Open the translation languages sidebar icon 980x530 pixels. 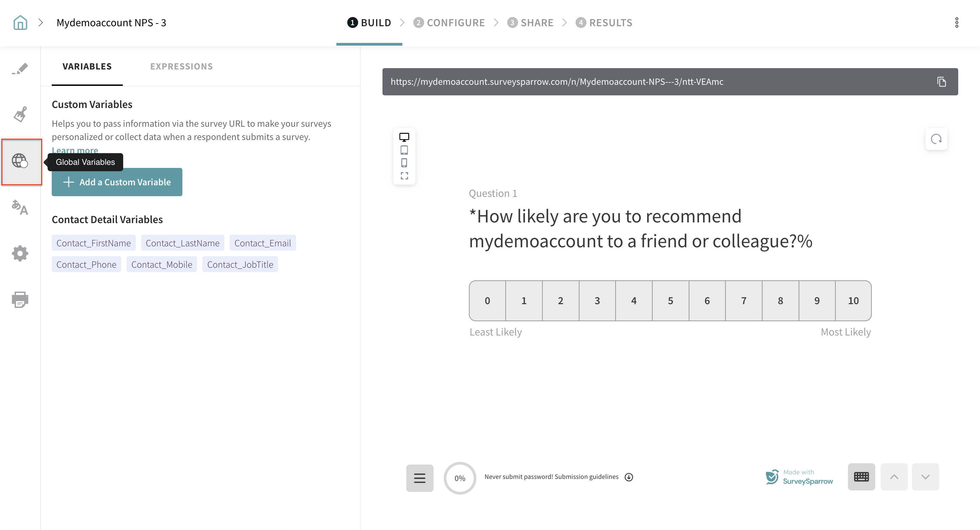(20, 207)
